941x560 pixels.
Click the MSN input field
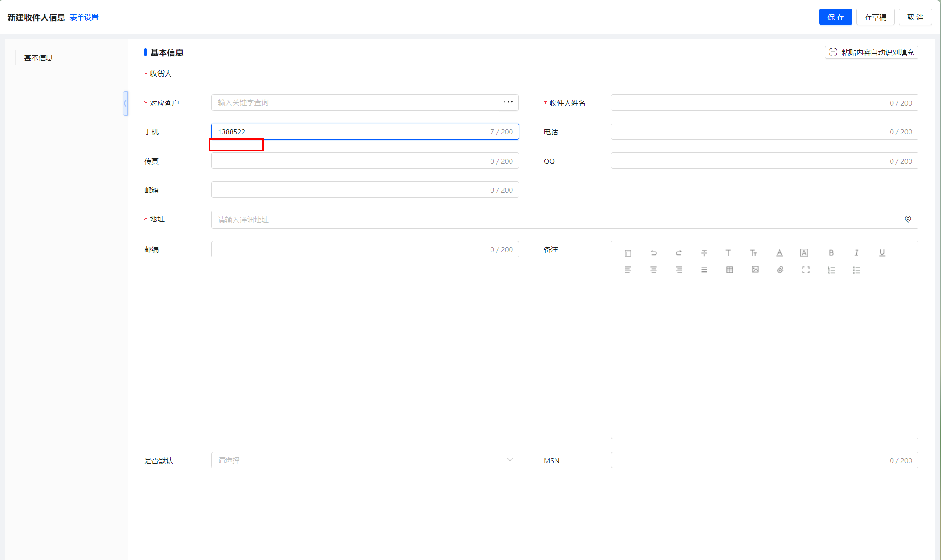[765, 460]
